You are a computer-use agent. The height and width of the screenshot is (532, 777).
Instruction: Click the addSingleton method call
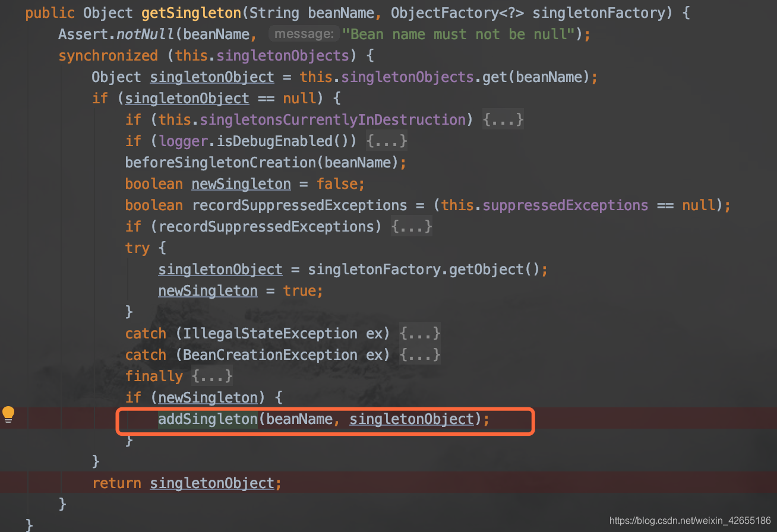pyautogui.click(x=208, y=419)
